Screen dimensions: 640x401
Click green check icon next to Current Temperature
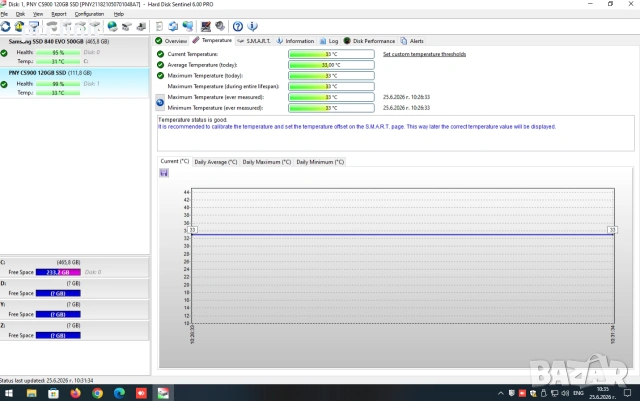click(160, 54)
